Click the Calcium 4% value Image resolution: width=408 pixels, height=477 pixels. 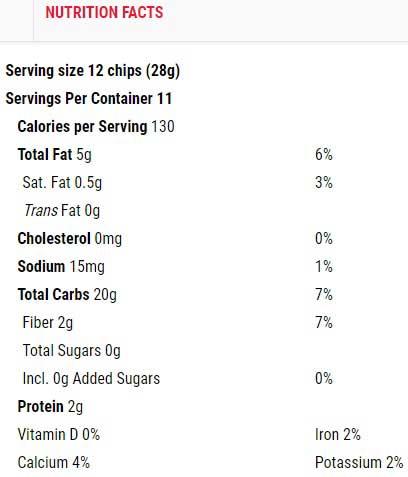click(54, 463)
